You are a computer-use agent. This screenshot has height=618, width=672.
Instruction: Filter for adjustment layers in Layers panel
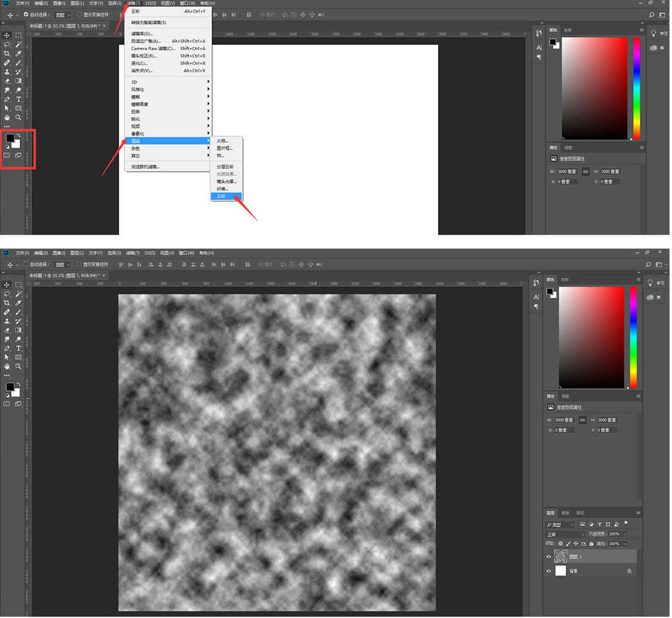coord(591,524)
